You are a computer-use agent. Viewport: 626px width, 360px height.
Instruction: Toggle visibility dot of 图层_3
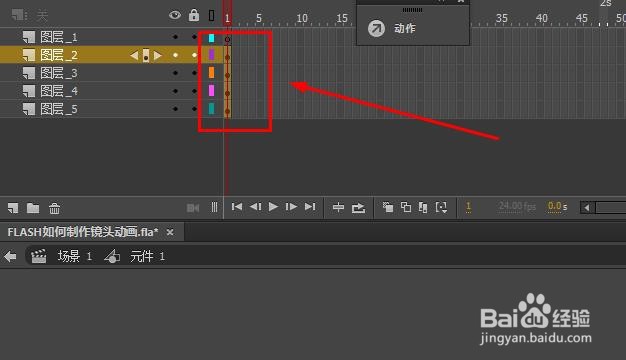(175, 73)
